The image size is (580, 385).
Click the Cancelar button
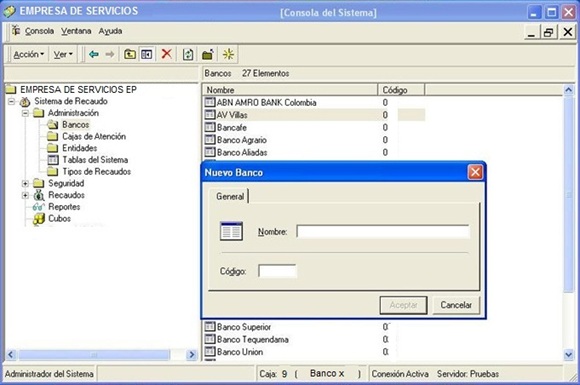point(456,305)
